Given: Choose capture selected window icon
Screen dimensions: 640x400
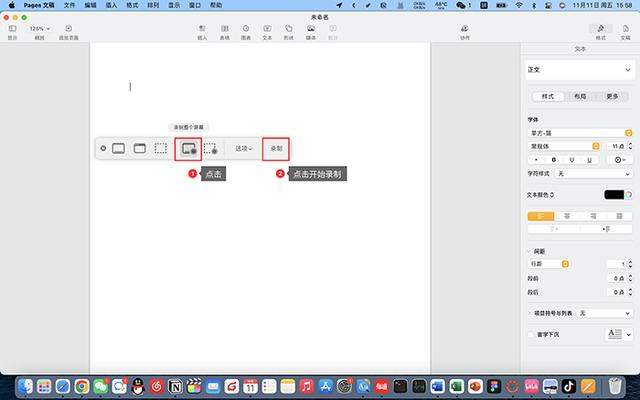Looking at the screenshot, I should pos(140,148).
